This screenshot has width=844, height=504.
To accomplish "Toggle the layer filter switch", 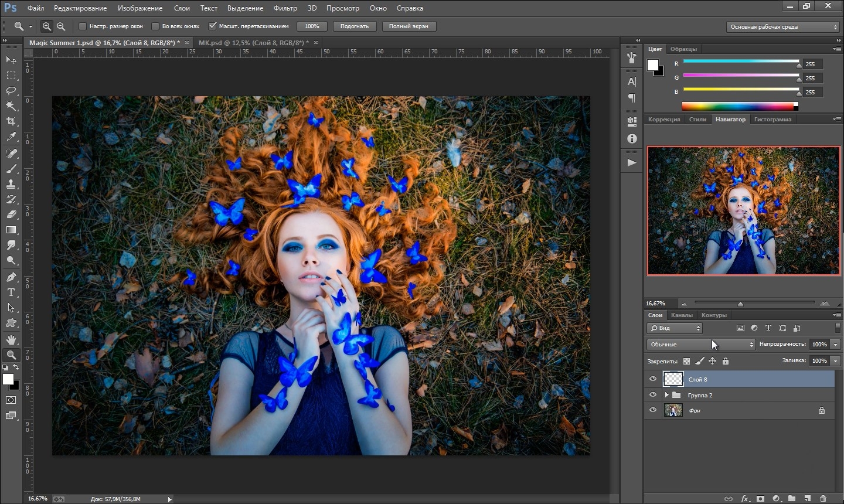I will coord(838,328).
